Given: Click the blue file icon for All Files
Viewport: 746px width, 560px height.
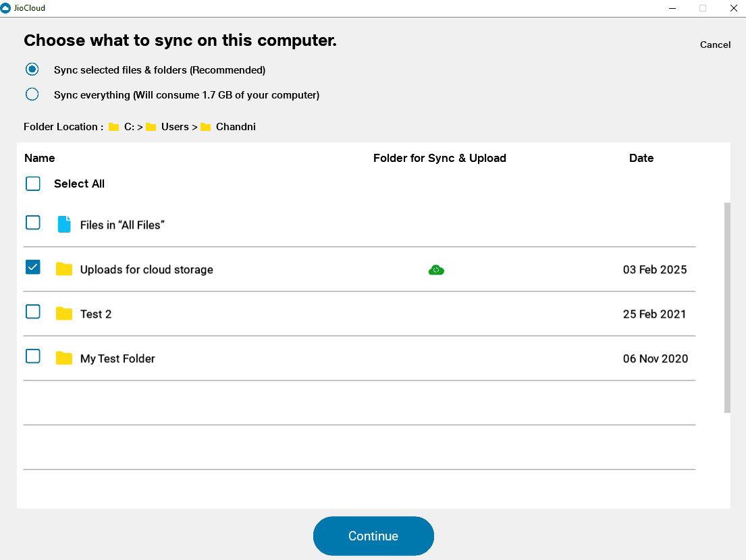Looking at the screenshot, I should [64, 225].
